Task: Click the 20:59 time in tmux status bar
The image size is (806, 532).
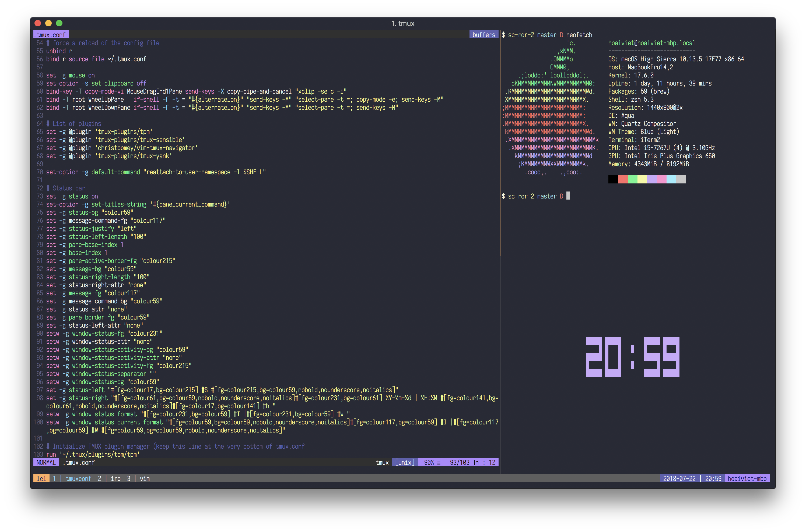Action: click(713, 478)
